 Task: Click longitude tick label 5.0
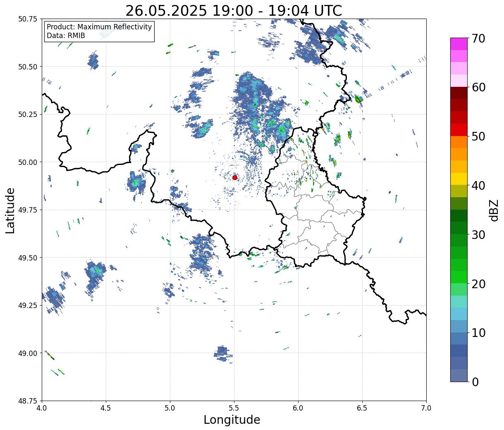coord(170,408)
